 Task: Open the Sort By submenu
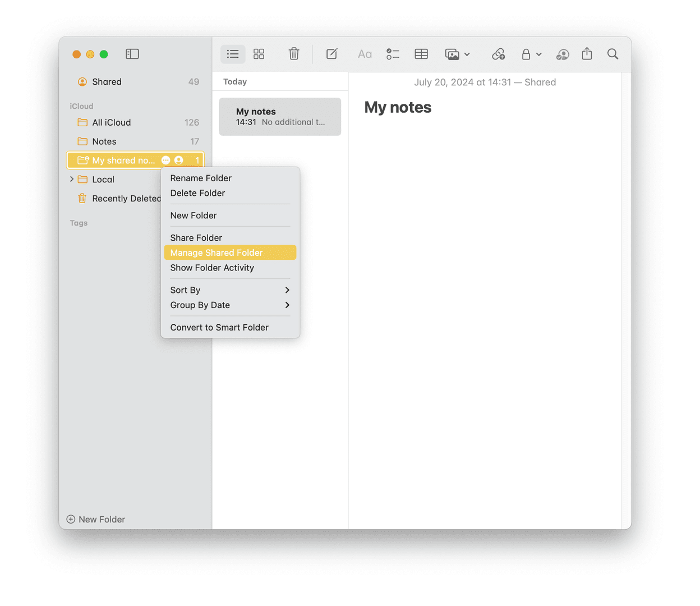(x=230, y=290)
